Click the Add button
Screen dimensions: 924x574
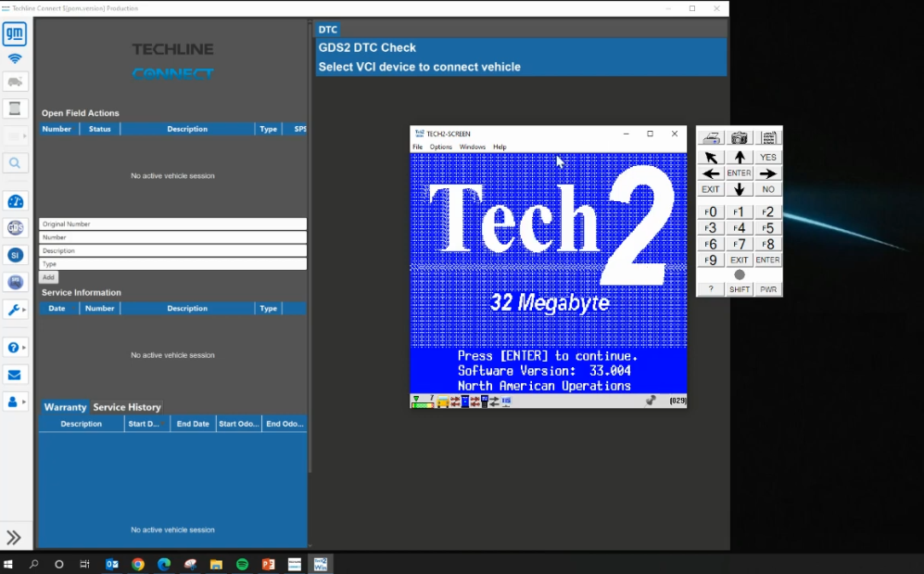(x=48, y=277)
